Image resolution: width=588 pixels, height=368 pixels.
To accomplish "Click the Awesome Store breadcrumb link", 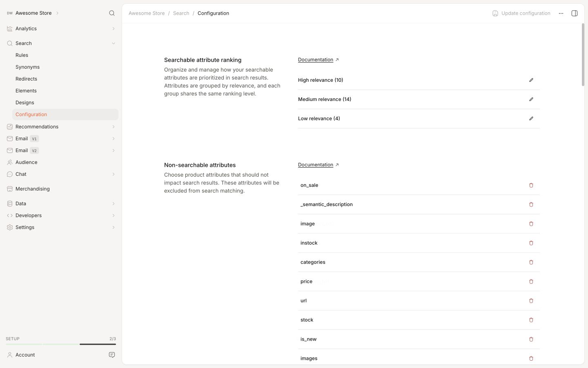I will [147, 13].
